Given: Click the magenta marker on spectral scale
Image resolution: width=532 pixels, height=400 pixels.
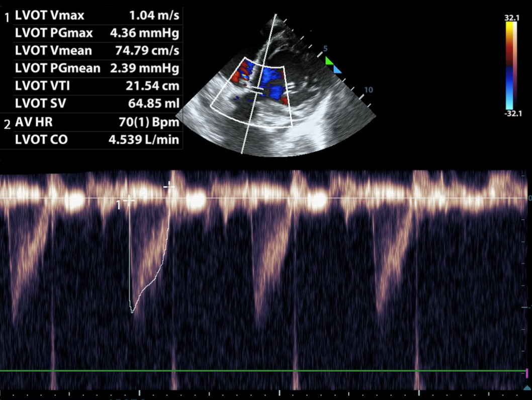Looking at the screenshot, I should (x=526, y=372).
